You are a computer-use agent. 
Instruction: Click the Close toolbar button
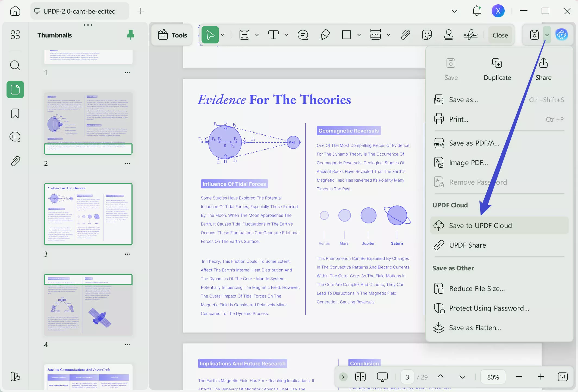(500, 35)
